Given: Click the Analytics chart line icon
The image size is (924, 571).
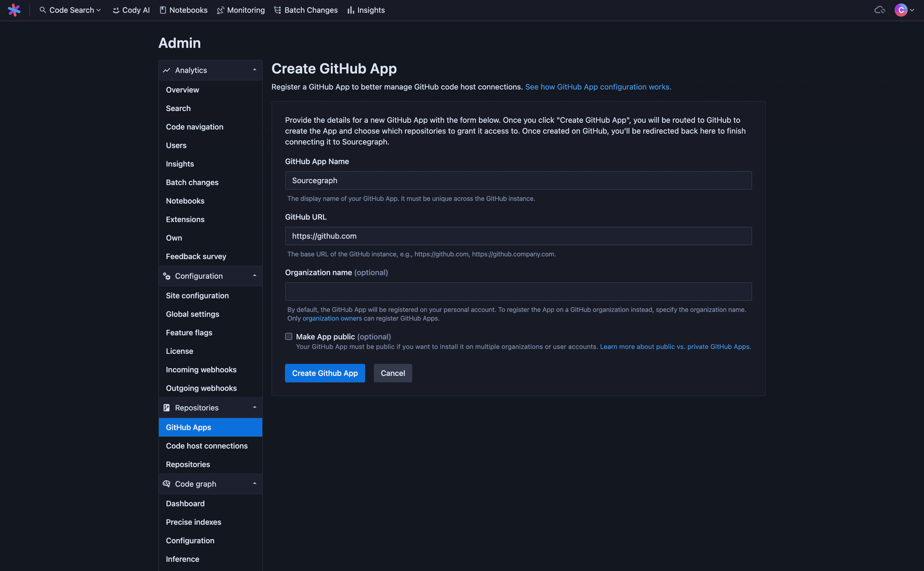Looking at the screenshot, I should pos(167,70).
